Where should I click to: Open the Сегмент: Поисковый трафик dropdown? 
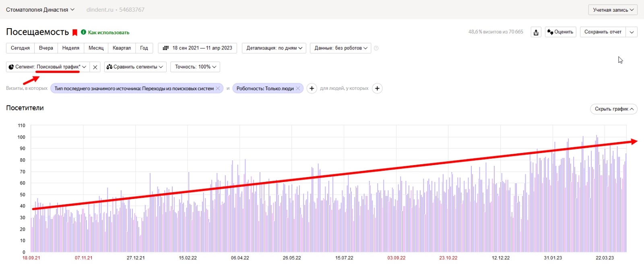[48, 67]
